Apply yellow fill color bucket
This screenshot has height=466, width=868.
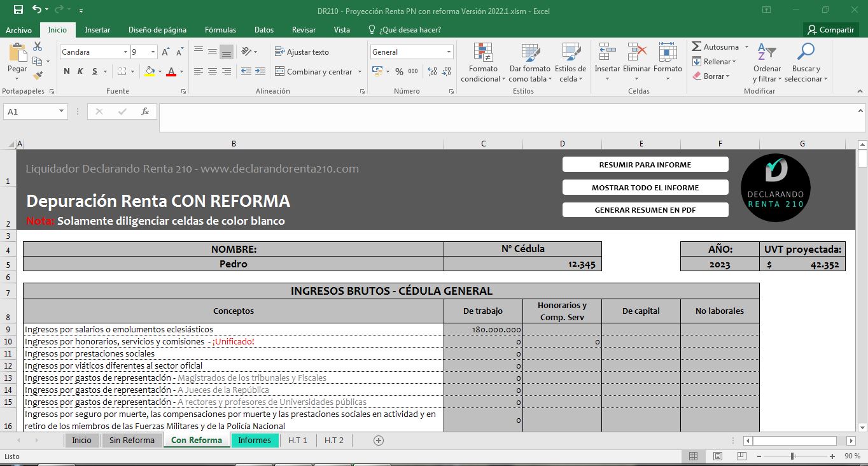pyautogui.click(x=150, y=71)
